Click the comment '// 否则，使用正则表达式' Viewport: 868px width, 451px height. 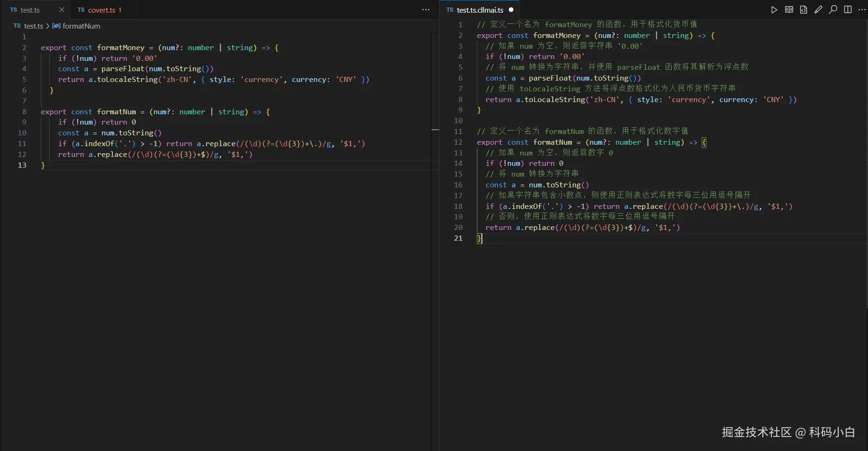[x=580, y=216]
